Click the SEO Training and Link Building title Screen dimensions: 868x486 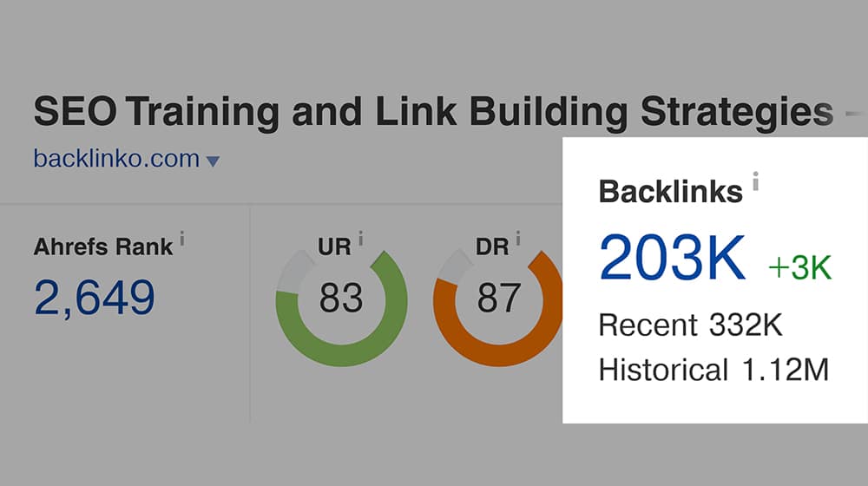click(433, 111)
